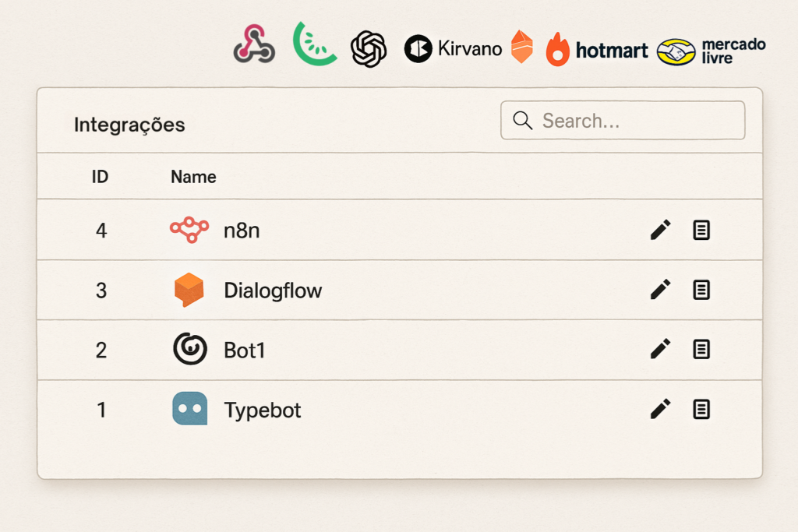Click ID 4 in the n8n row
The image size is (798, 532).
(101, 231)
